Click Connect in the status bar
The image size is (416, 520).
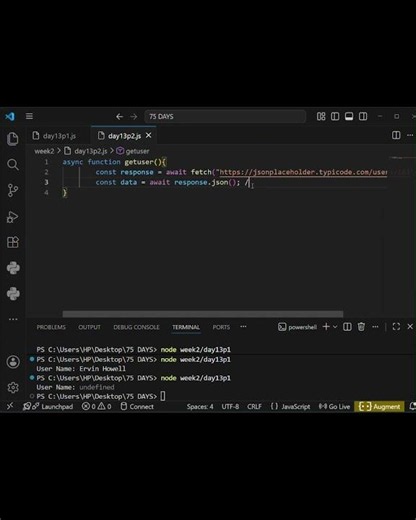137,406
